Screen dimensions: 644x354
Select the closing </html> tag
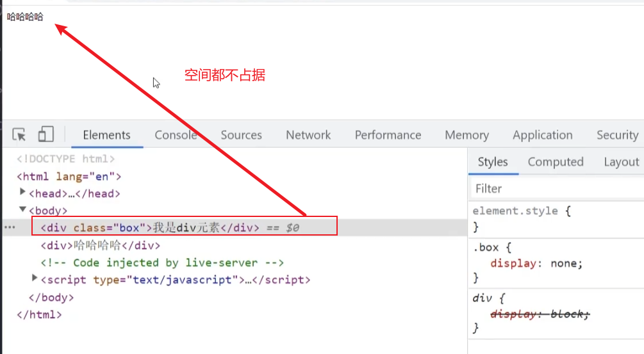tap(39, 314)
